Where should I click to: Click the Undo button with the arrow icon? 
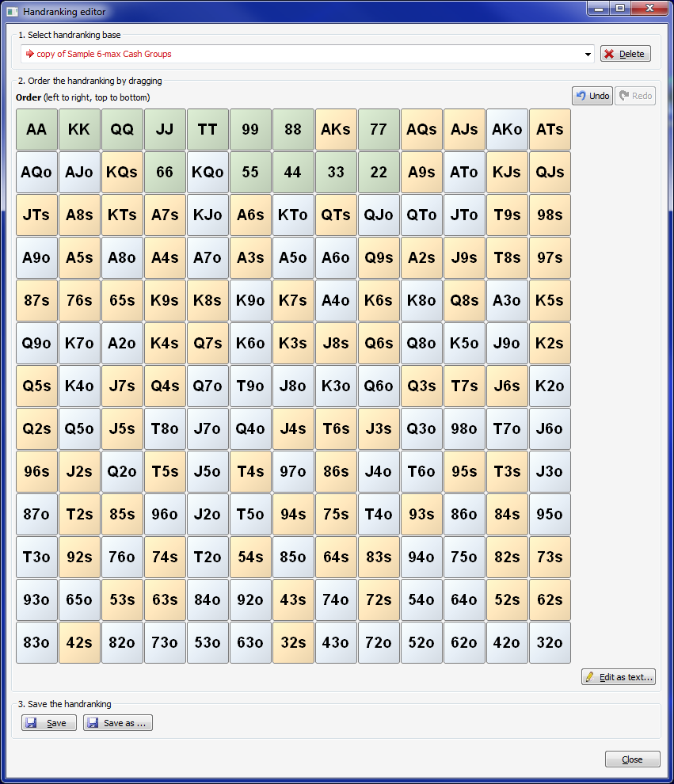[592, 96]
